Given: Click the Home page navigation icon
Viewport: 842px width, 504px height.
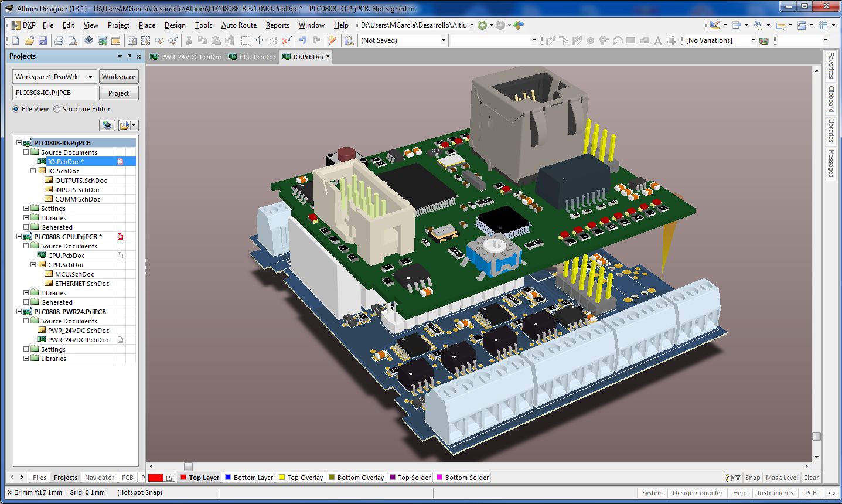Looking at the screenshot, I should pos(519,25).
